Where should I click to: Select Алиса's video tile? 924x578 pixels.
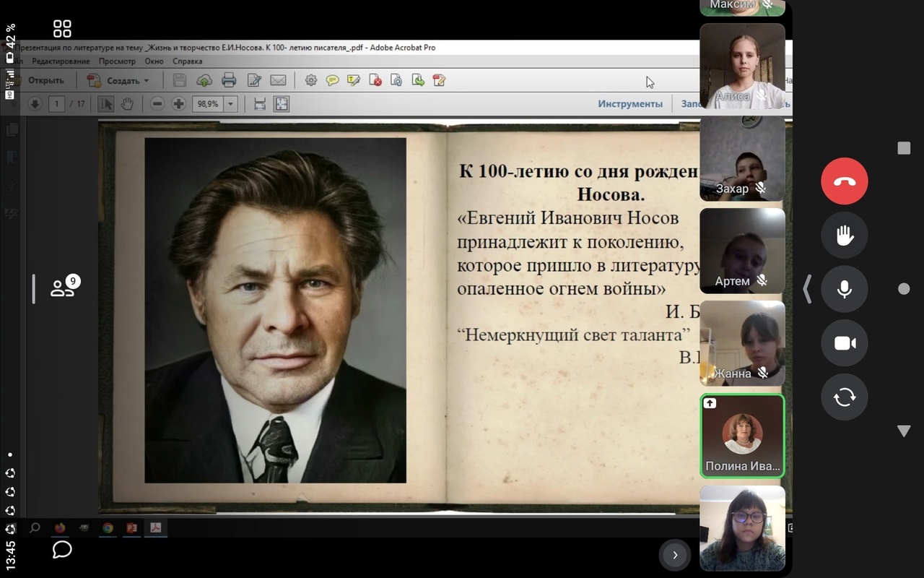point(742,66)
